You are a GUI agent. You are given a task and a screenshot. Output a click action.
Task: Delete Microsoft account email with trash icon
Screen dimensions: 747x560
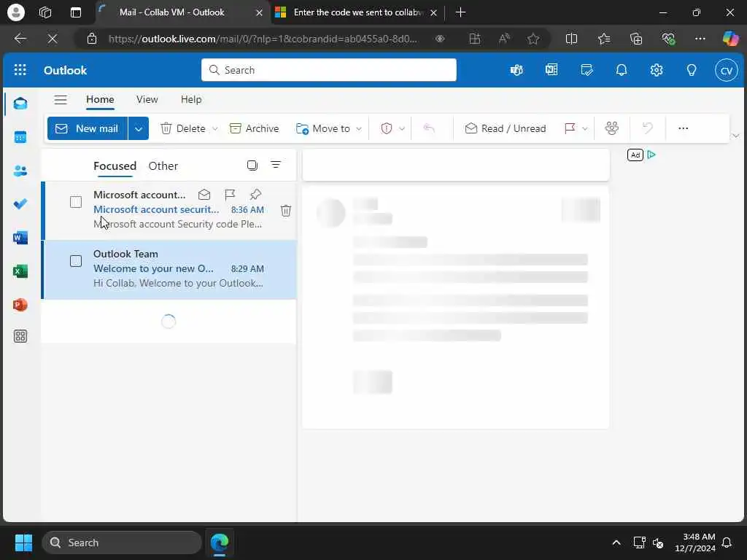[286, 211]
